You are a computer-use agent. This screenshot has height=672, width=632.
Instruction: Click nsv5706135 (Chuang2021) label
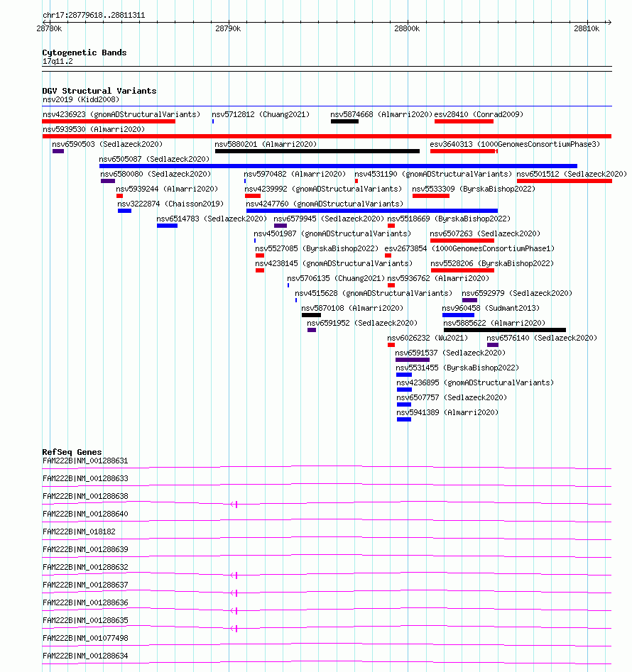point(336,278)
